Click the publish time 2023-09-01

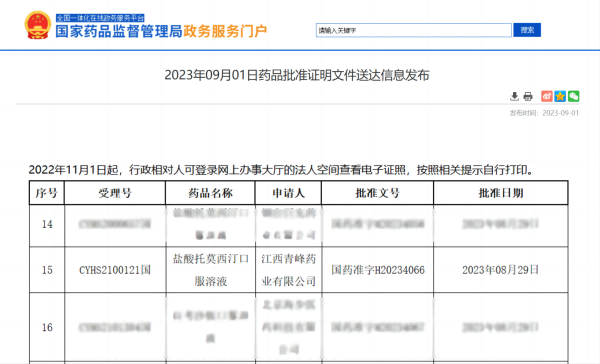point(544,113)
